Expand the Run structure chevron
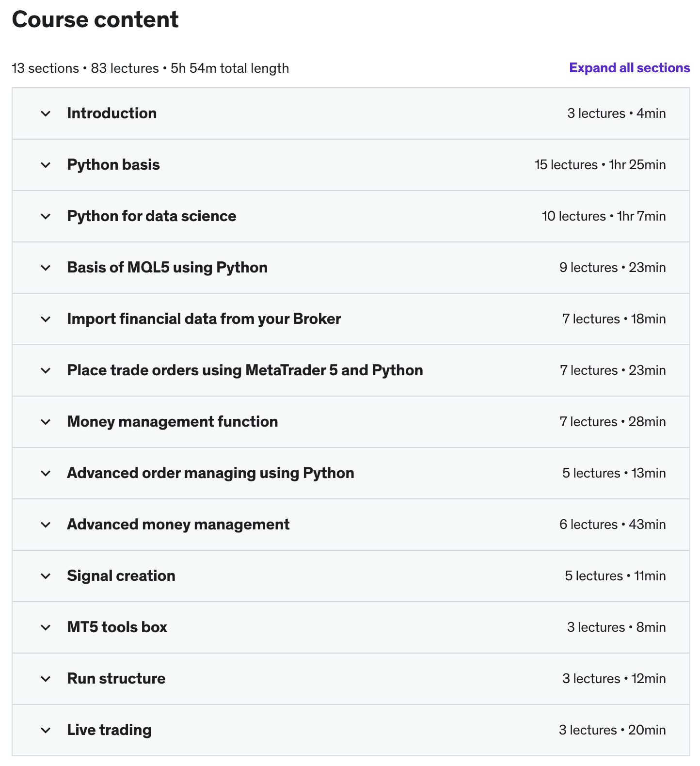Viewport: 700px width, 766px height. pyautogui.click(x=46, y=679)
